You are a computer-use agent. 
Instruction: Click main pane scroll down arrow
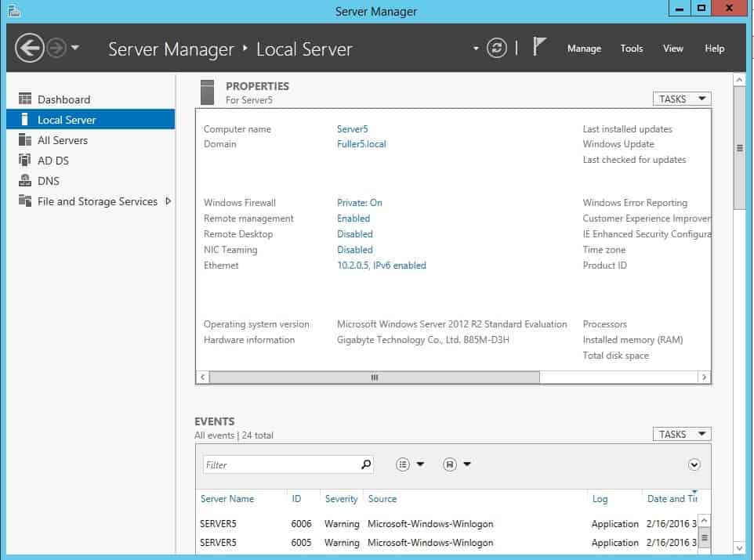(740, 548)
